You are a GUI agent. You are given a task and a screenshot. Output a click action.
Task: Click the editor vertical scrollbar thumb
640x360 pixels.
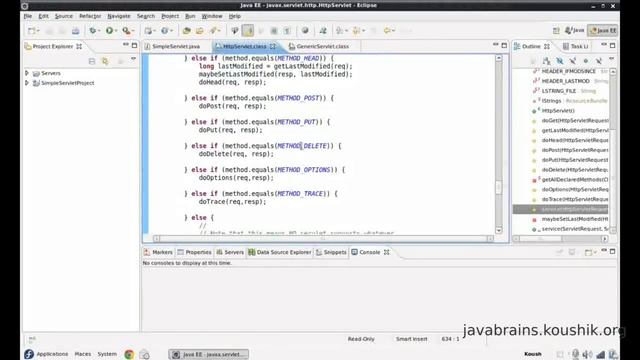click(498, 187)
